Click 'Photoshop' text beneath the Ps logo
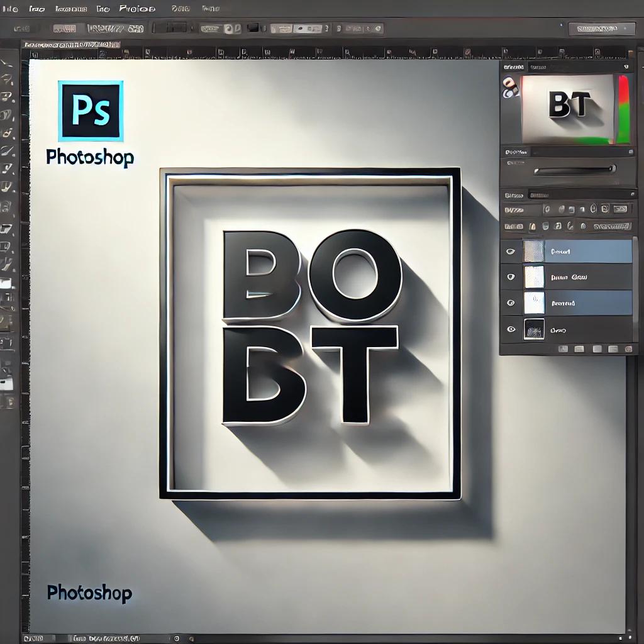This screenshot has height=644, width=644. (x=90, y=158)
